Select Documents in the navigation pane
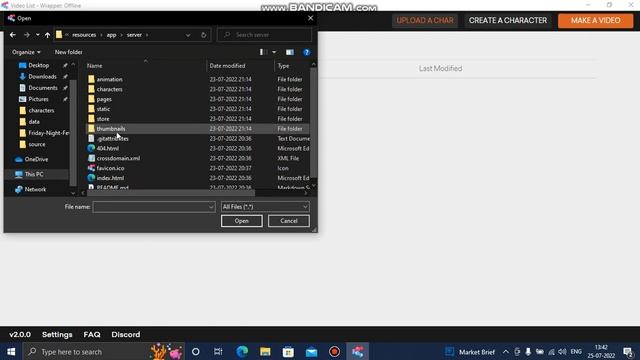Screen dimensions: 640x360 pos(42,88)
